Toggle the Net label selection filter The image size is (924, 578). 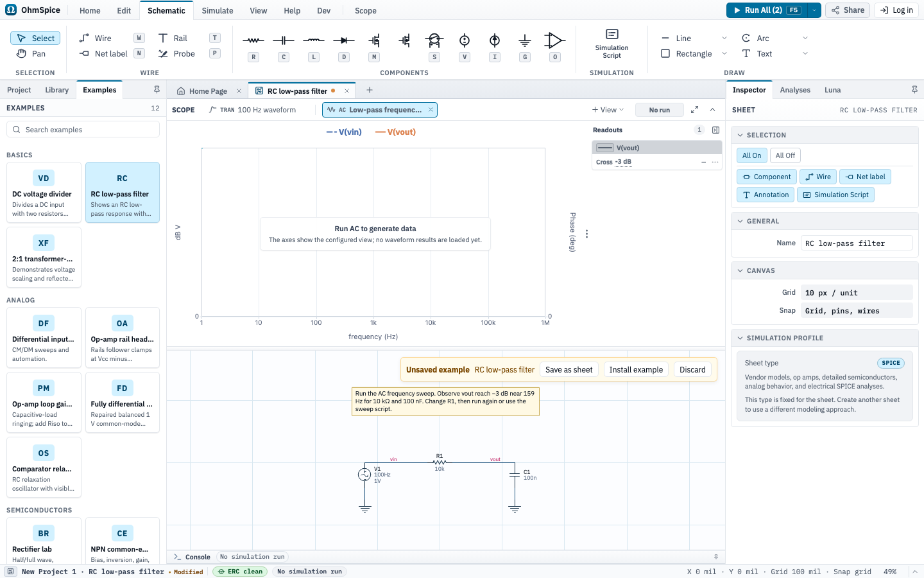click(865, 177)
